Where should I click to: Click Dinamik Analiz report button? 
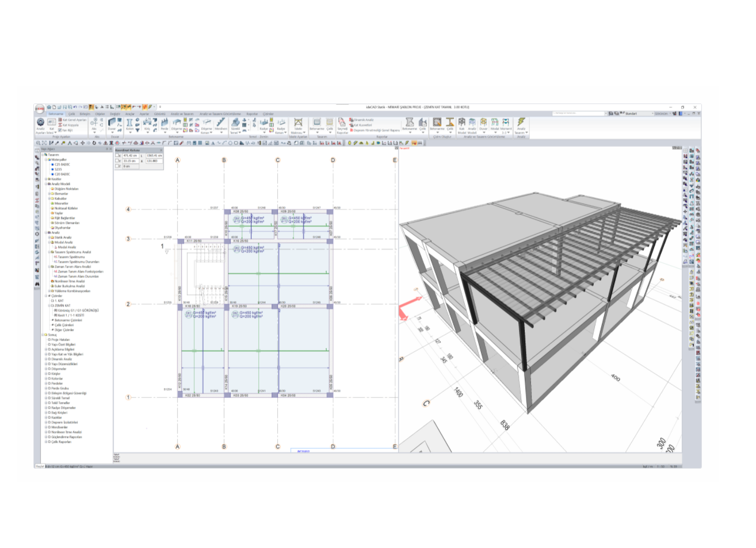click(361, 120)
